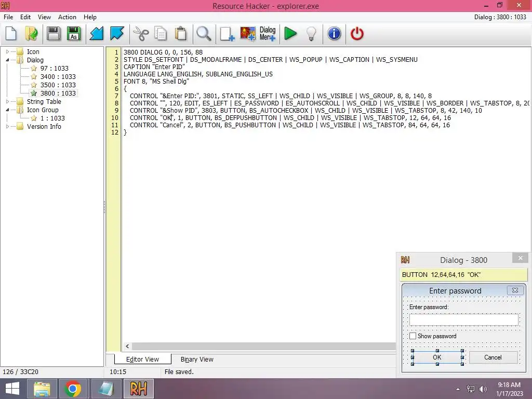Click the blue right-down arrow icon
Screen dimensions: 532x399
click(117, 34)
